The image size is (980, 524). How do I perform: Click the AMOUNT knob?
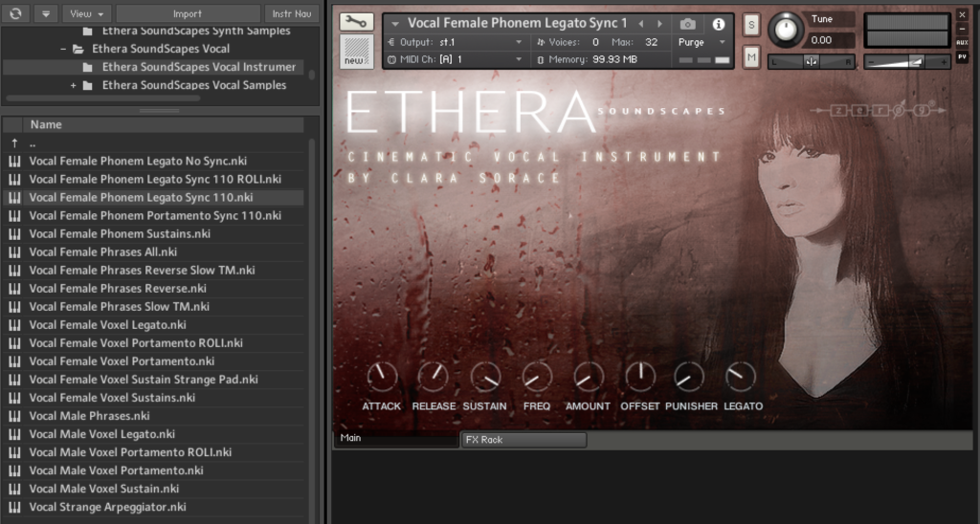coord(589,377)
